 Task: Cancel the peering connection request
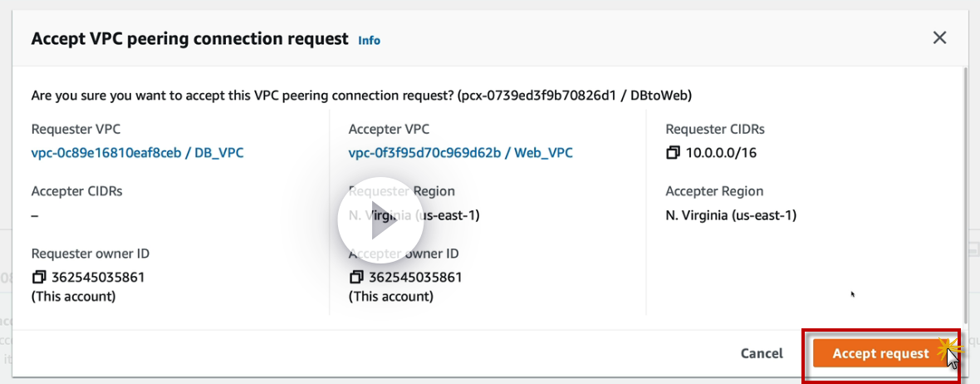point(762,353)
